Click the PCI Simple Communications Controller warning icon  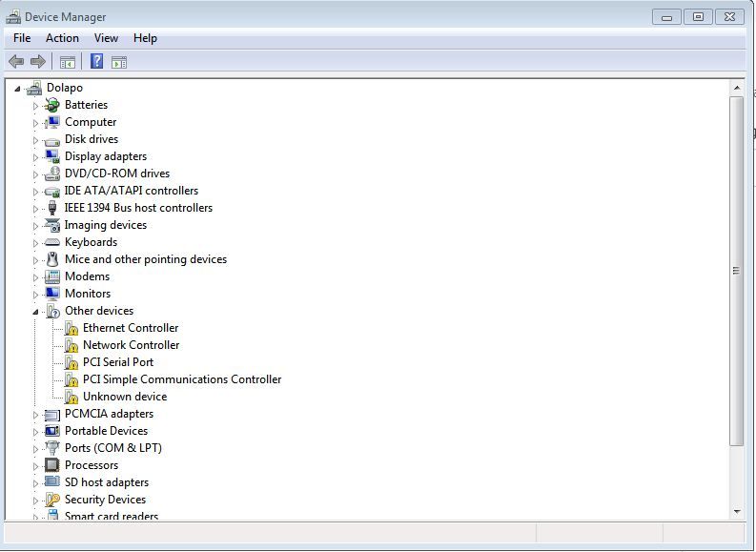tap(71, 379)
